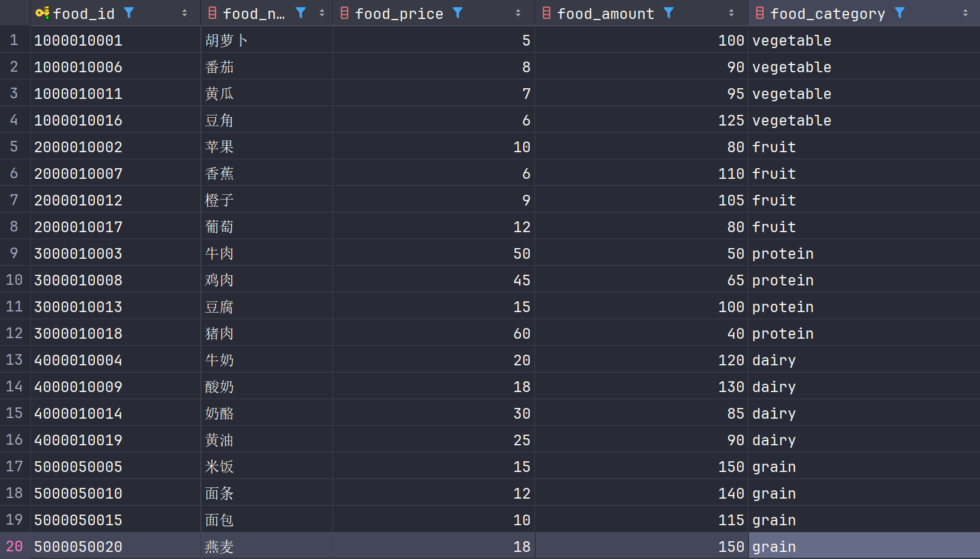Select the food_category column header
This screenshot has height=559, width=980.
pos(830,13)
